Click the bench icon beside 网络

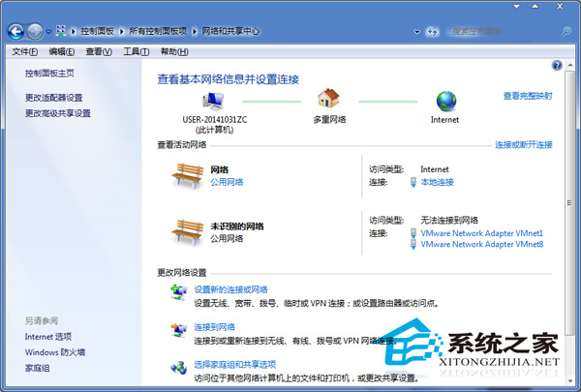(x=188, y=175)
